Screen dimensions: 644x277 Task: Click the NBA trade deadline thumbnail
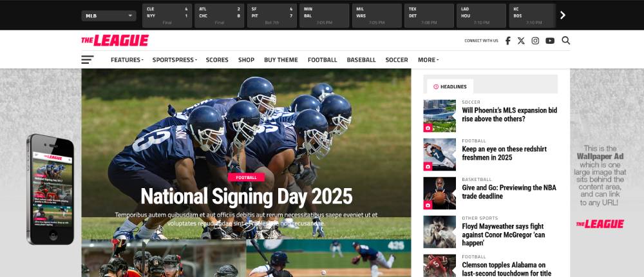coord(439,193)
